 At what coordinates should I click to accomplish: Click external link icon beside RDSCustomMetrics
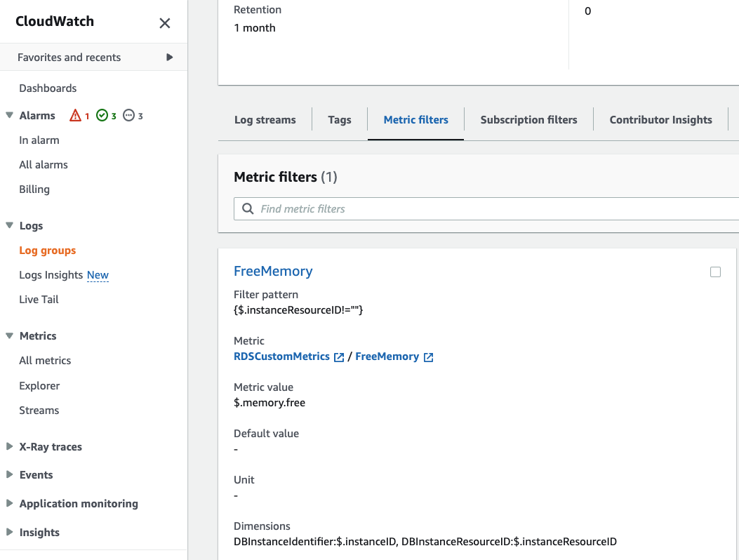[339, 357]
